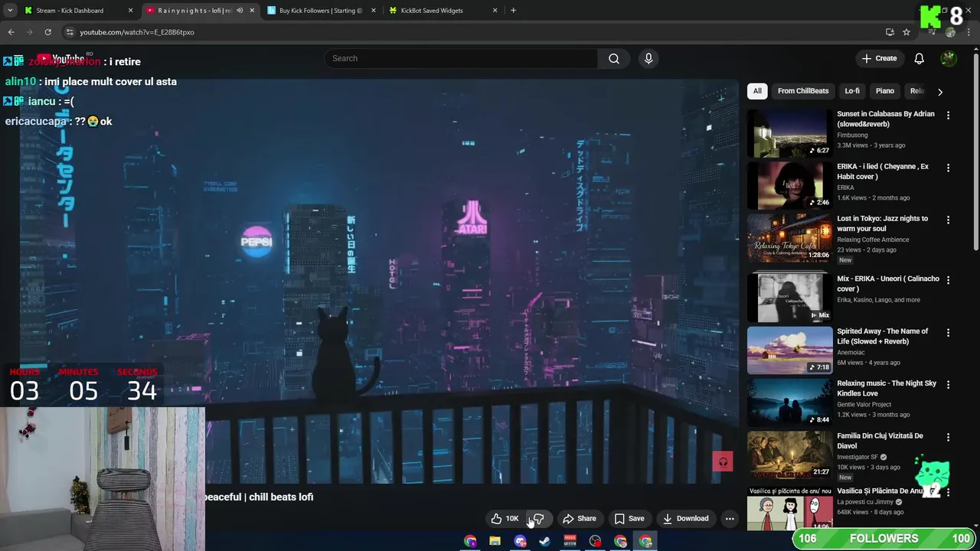Options for ERIKA - i lied video
Image resolution: width=980 pixels, height=551 pixels.
948,168
